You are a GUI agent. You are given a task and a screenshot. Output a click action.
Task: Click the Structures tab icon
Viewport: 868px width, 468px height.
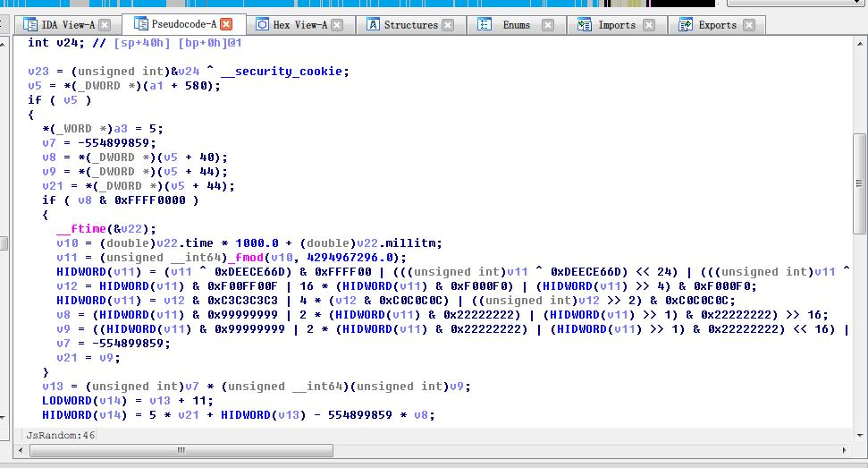[x=373, y=25]
